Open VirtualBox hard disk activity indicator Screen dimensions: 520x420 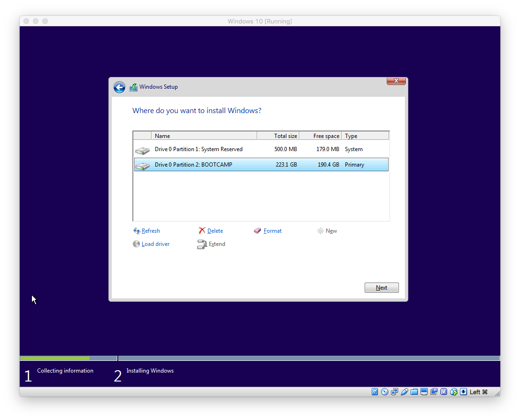(375, 392)
